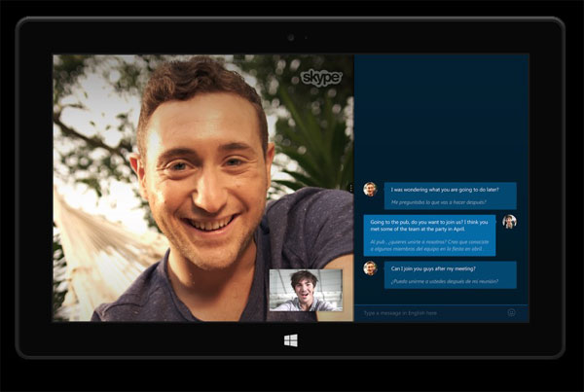Open the emoji picker in message box
The image size is (584, 392).
(511, 313)
